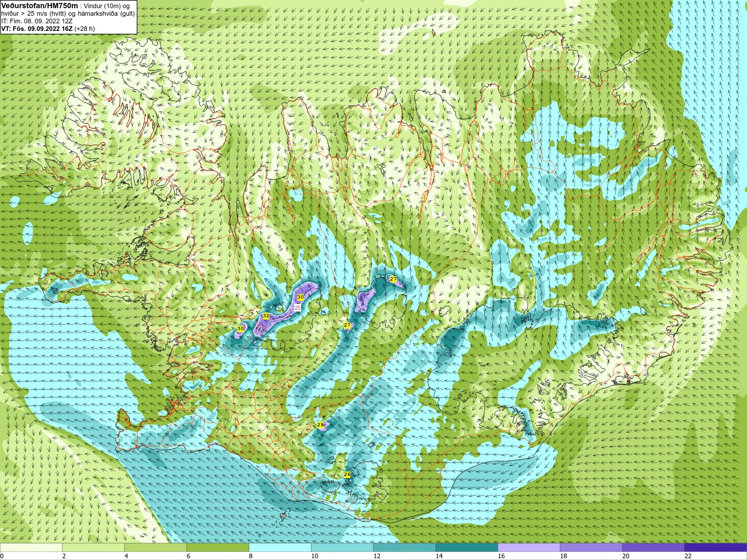Pick the violet 20–22 legend swatch
The width and height of the screenshot is (747, 560).
[654, 548]
